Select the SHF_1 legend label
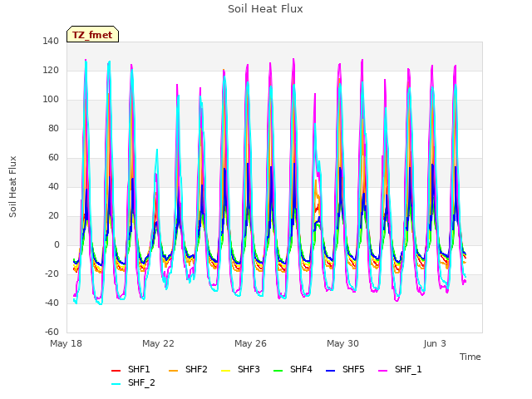The width and height of the screenshot is (532, 399). pyautogui.click(x=408, y=369)
